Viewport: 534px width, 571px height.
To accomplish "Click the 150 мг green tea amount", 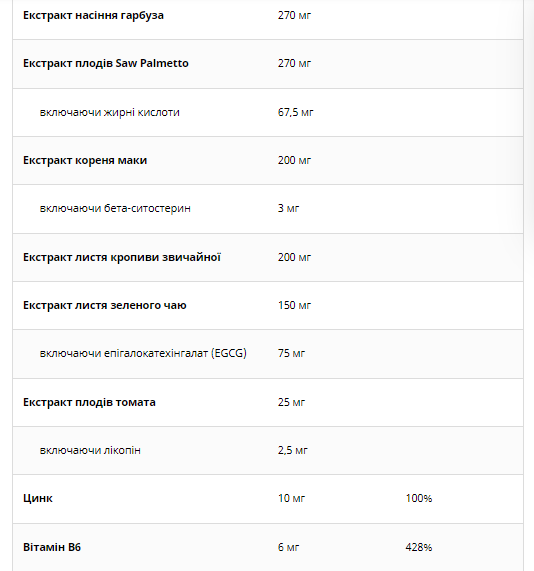I will pos(294,305).
